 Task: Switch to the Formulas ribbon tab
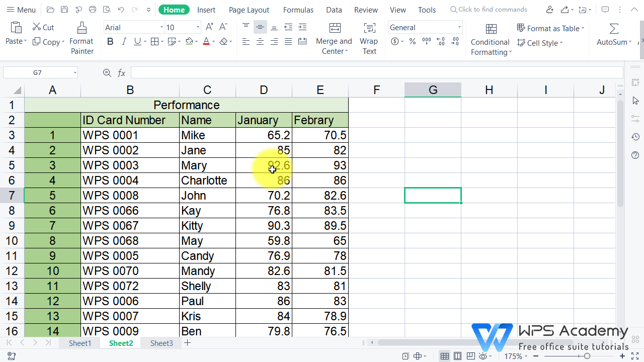(298, 10)
